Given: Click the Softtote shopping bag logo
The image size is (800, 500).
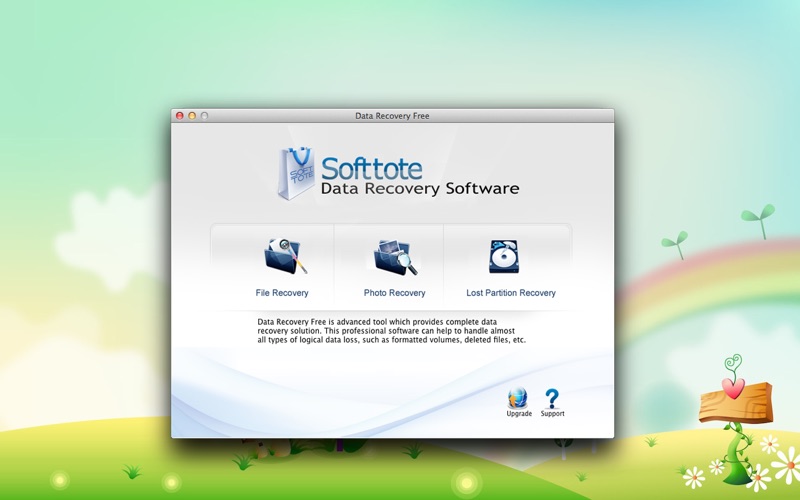Looking at the screenshot, I should (295, 174).
